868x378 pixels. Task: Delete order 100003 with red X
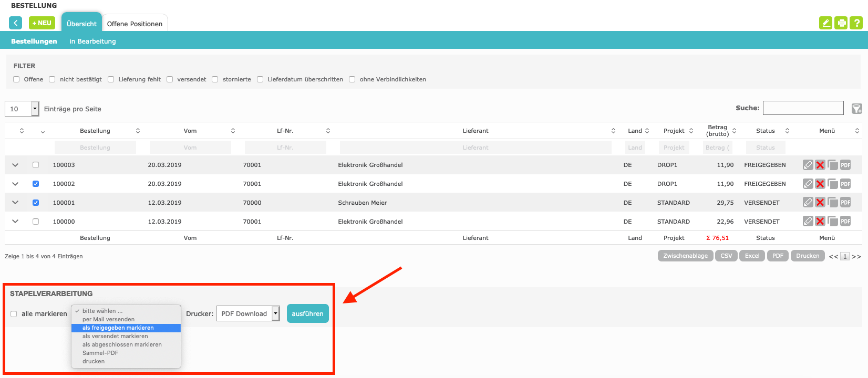click(x=820, y=165)
